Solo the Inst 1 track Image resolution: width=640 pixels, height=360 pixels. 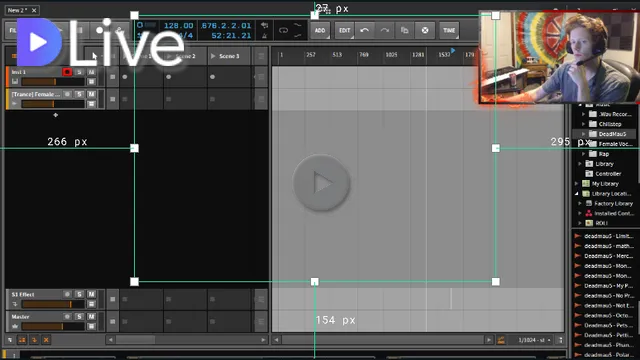point(80,72)
